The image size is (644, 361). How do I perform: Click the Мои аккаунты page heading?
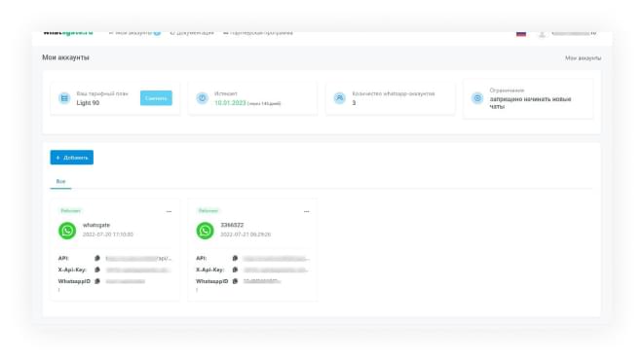65,57
